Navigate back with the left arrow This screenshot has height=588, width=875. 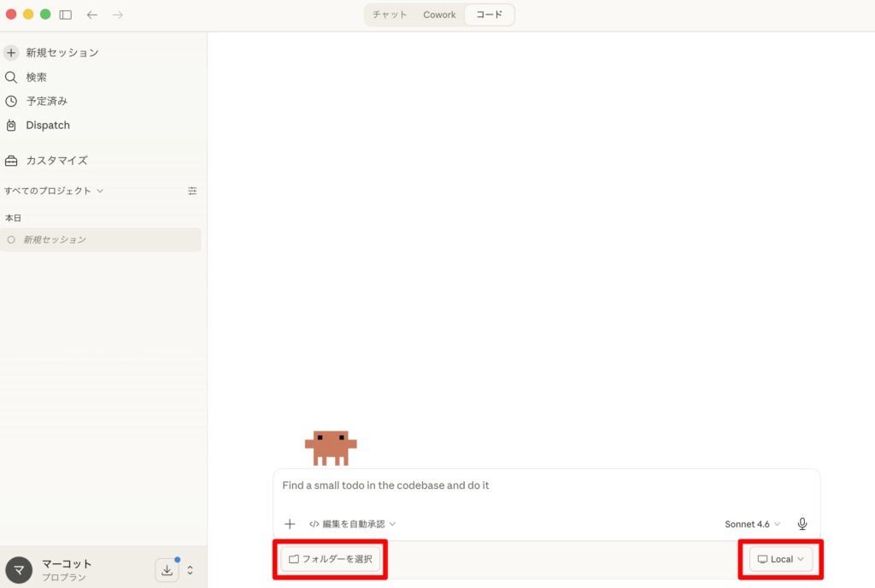point(92,15)
